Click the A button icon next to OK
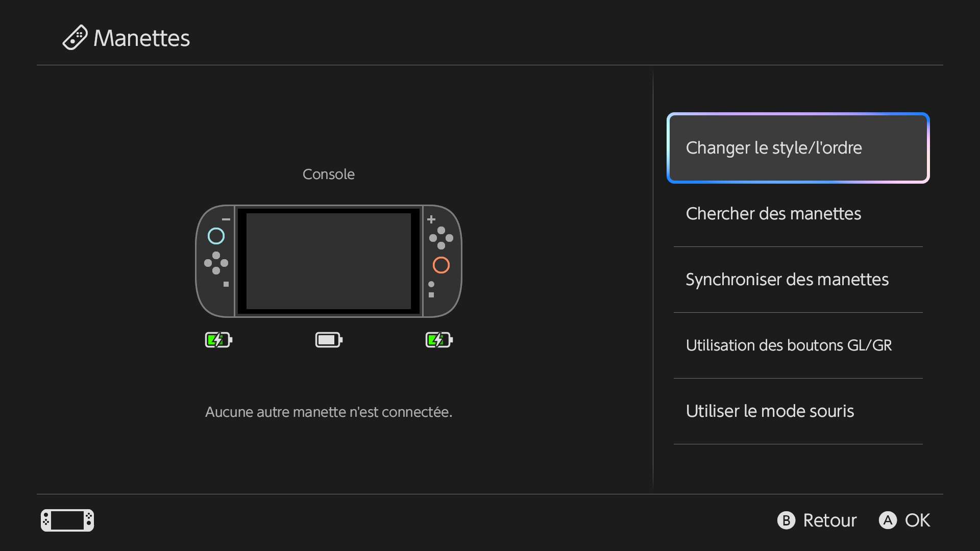 tap(888, 520)
